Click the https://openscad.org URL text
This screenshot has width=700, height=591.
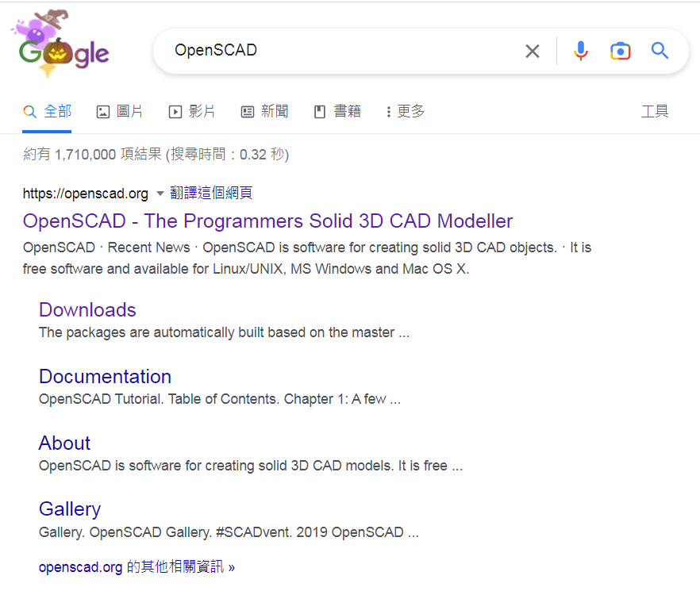[x=85, y=194]
